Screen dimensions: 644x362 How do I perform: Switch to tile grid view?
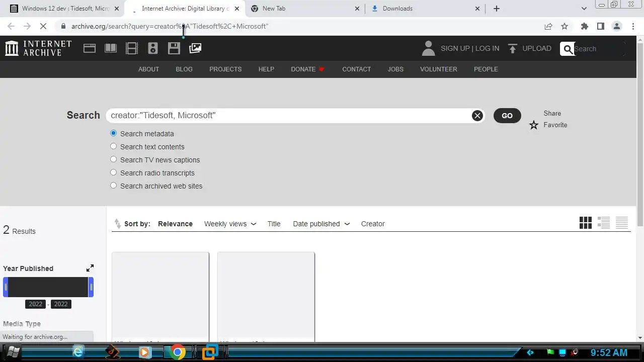pyautogui.click(x=586, y=223)
